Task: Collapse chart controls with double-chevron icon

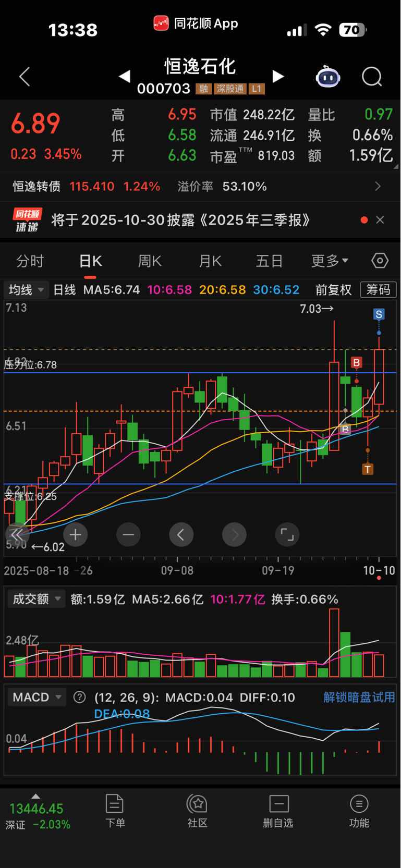Action: point(17,534)
